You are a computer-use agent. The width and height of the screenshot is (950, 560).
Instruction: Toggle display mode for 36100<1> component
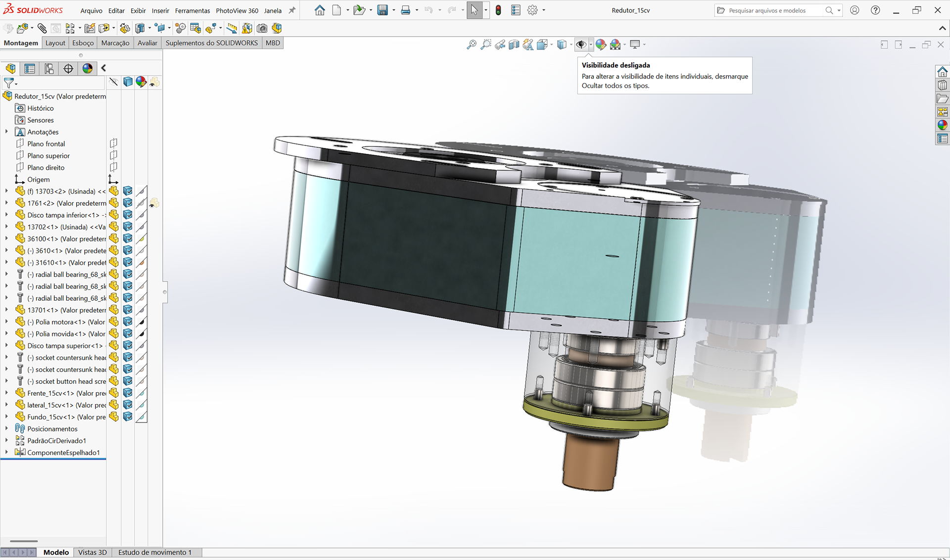coord(128,238)
